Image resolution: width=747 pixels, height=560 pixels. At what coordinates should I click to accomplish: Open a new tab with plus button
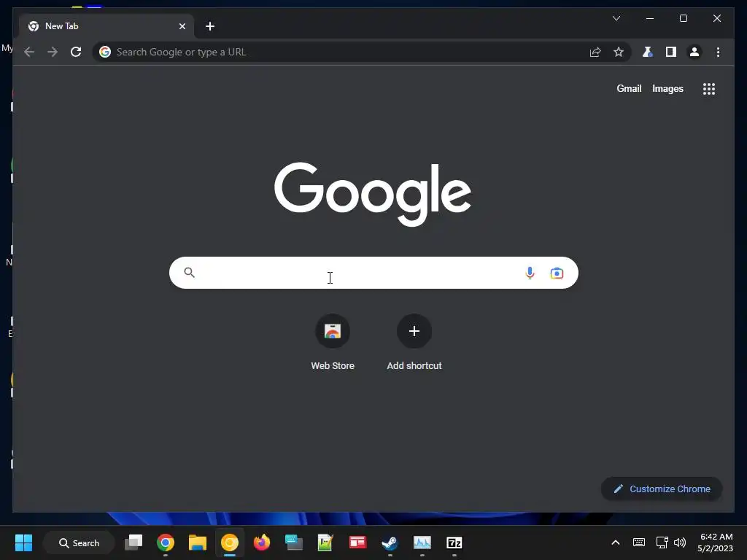[x=210, y=26]
